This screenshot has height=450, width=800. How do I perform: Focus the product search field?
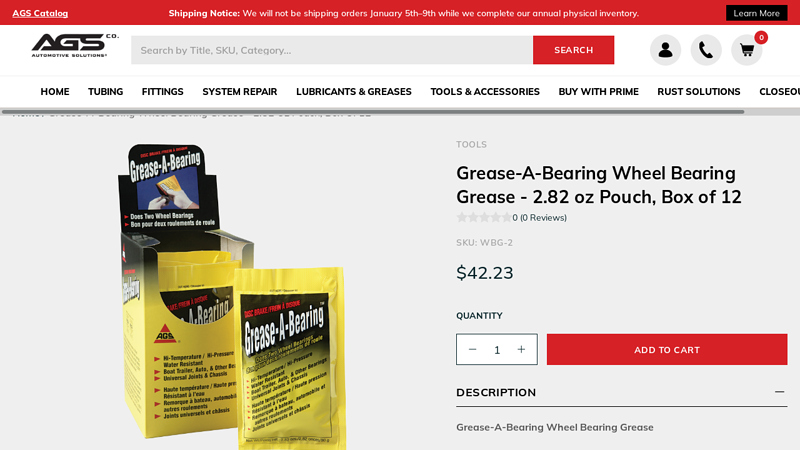coord(332,50)
